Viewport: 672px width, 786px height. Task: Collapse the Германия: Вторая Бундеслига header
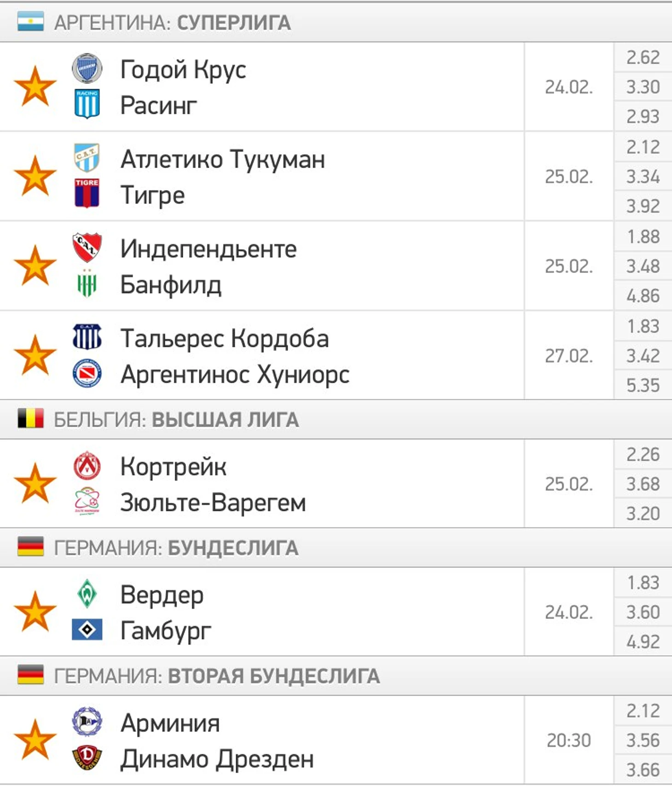(217, 676)
